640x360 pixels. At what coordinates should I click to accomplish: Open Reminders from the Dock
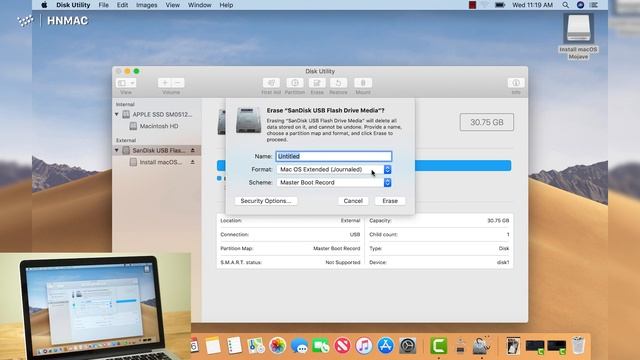click(x=234, y=346)
